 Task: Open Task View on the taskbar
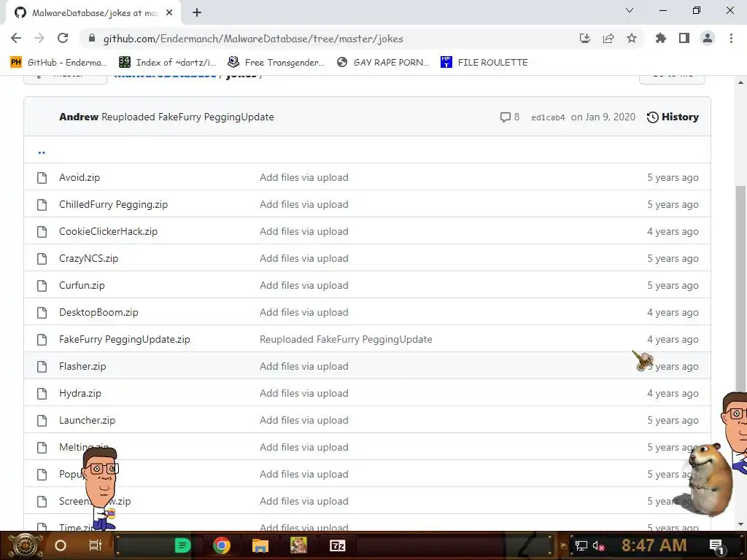(96, 545)
